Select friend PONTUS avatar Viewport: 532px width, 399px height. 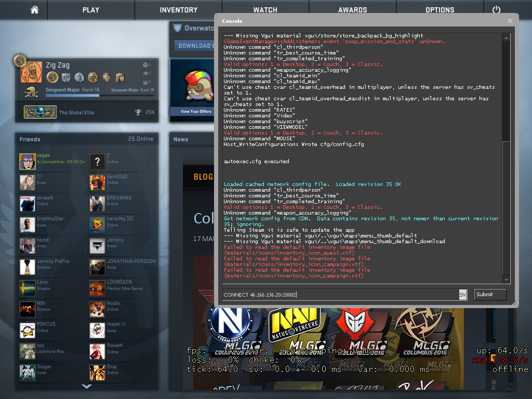pyautogui.click(x=28, y=330)
